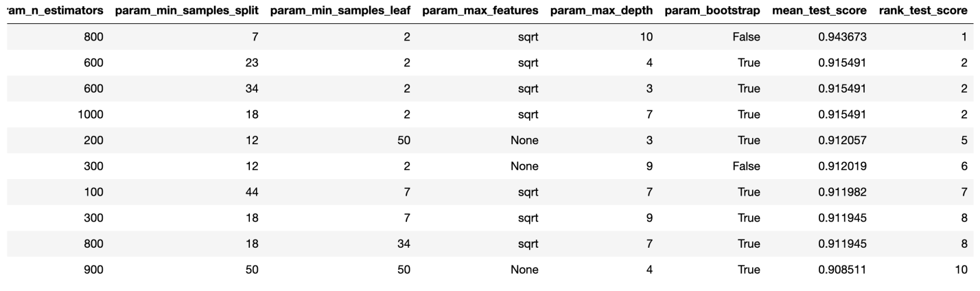This screenshot has width=980, height=291.
Task: Select the score cell showing 0.912019
Action: pos(843,166)
